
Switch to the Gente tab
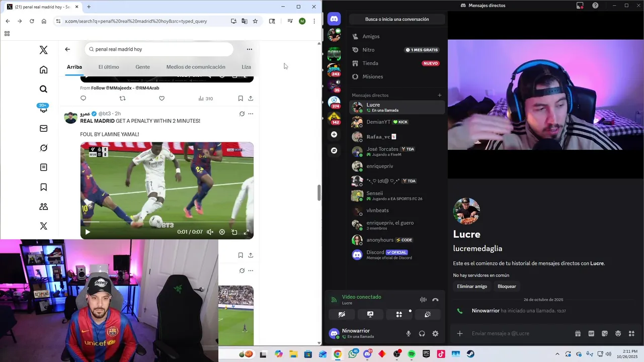(x=142, y=67)
